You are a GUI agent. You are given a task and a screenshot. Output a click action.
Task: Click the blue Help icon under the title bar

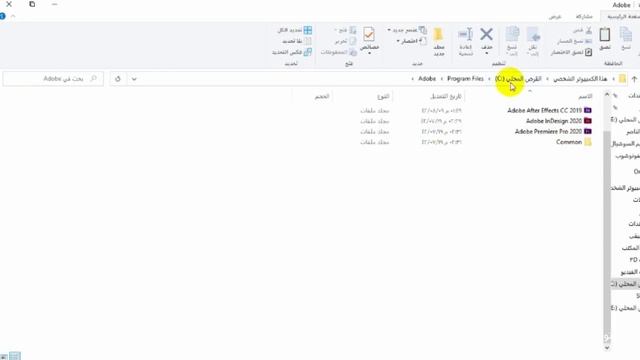[x=2, y=16]
